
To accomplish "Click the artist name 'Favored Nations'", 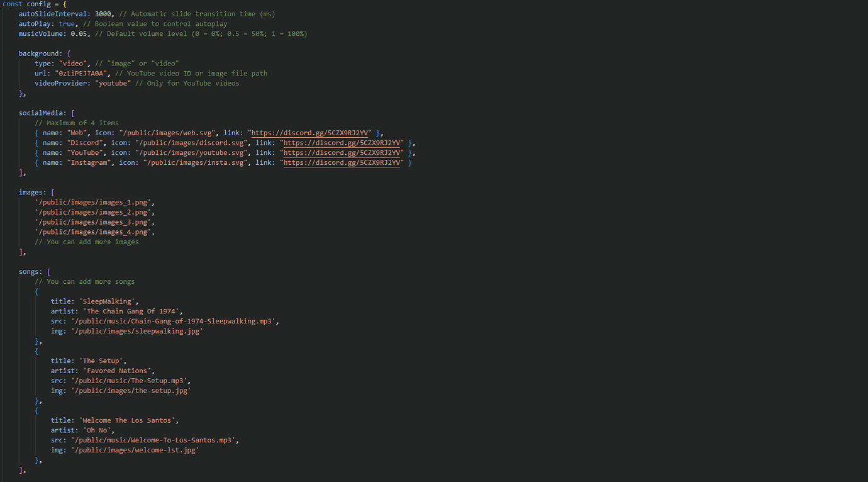I will tap(117, 371).
